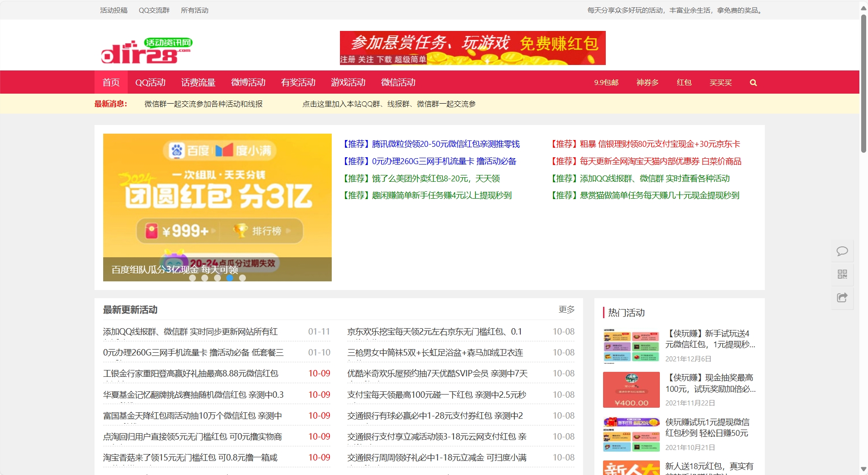Open the 微博活动 navigation tab
The height and width of the screenshot is (475, 868).
tap(248, 82)
